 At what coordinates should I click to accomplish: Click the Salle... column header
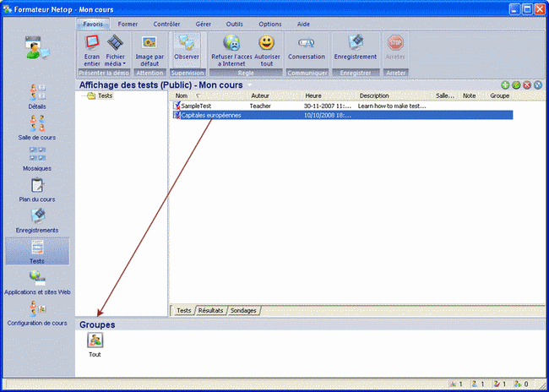[x=445, y=95]
